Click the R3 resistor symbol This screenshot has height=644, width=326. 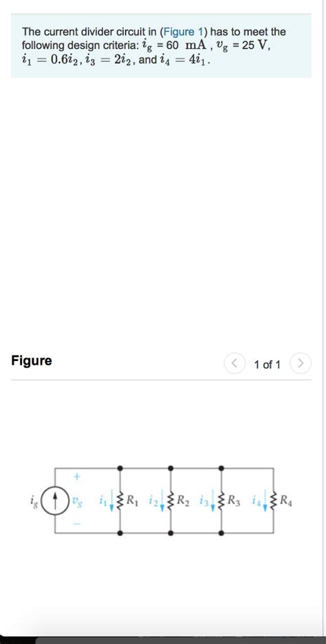[x=221, y=500]
